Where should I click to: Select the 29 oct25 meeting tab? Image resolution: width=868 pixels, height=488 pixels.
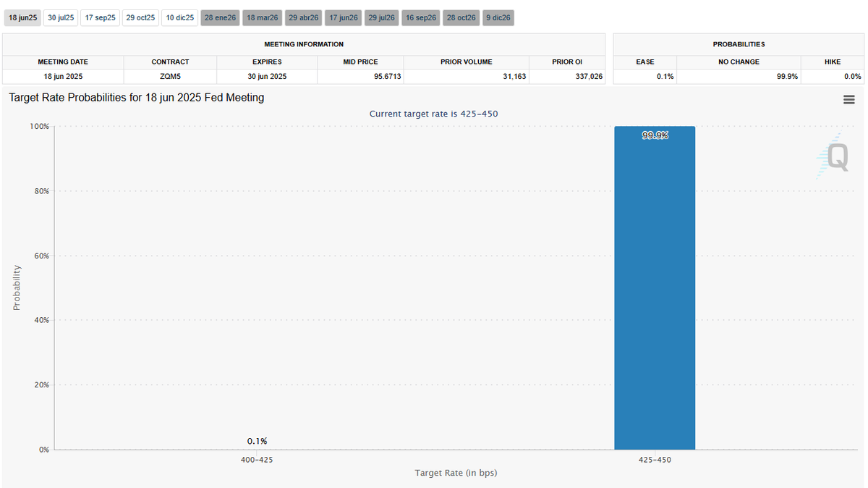[x=140, y=17]
